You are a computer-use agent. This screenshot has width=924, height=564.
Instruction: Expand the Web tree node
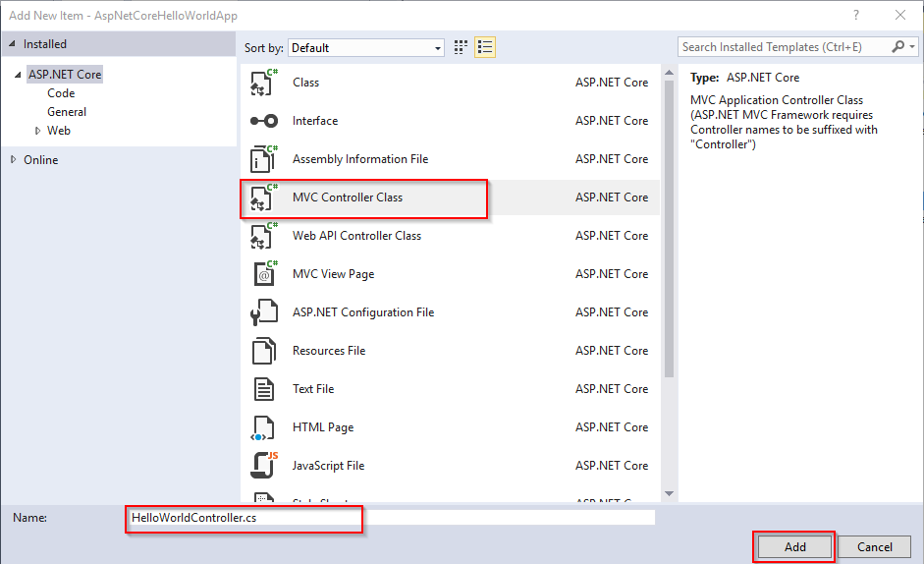tap(38, 131)
